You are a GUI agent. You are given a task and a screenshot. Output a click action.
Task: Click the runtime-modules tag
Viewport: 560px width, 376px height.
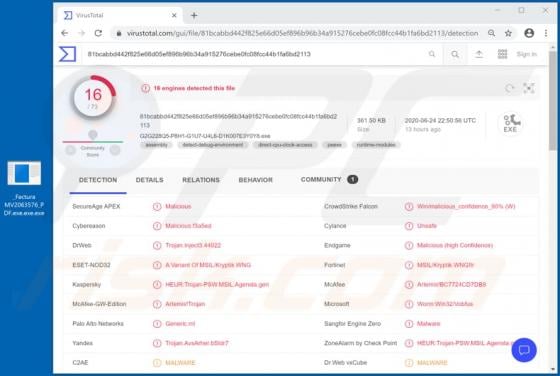(x=376, y=145)
